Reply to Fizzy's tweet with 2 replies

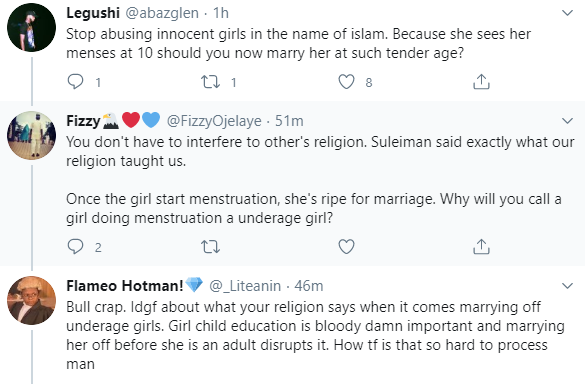76,247
